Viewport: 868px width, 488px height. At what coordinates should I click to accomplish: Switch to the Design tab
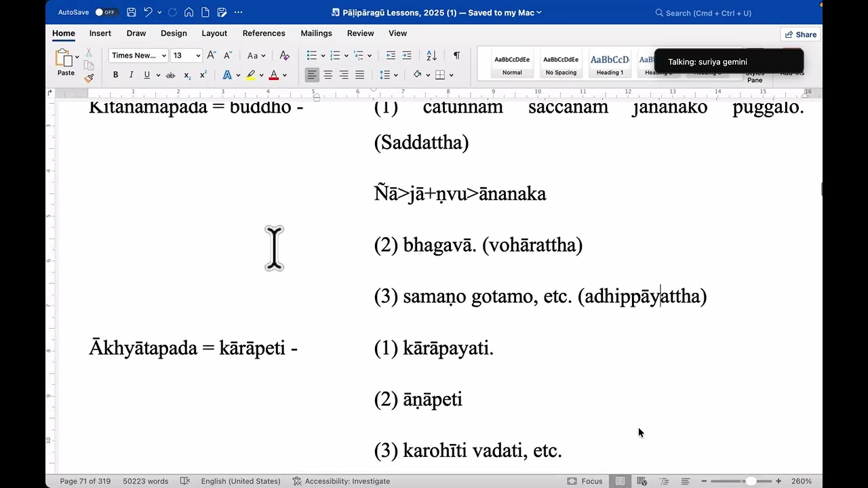click(174, 33)
